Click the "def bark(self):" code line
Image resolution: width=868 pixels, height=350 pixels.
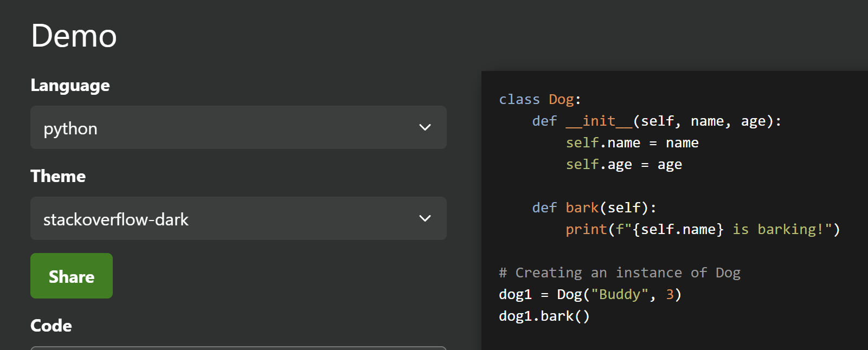(x=594, y=208)
